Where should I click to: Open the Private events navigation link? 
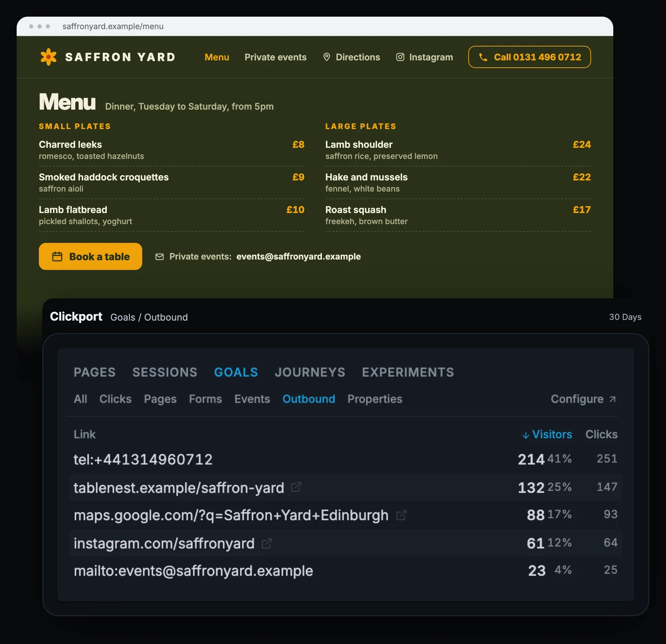pyautogui.click(x=276, y=57)
